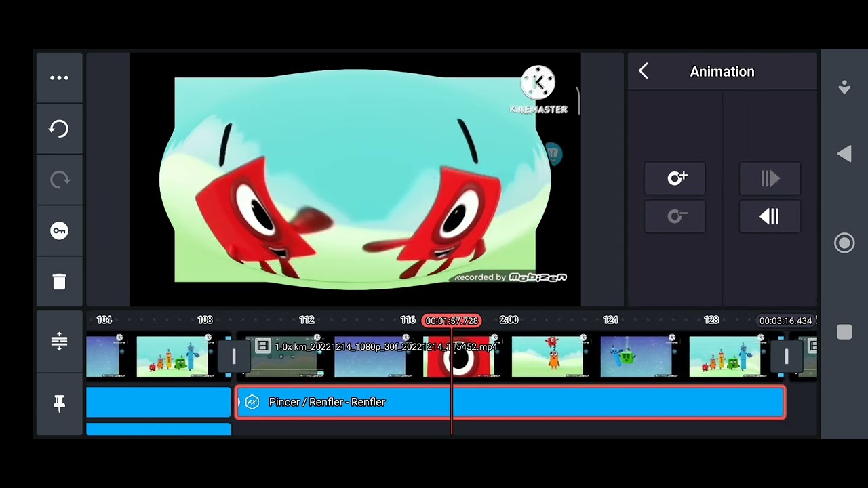The height and width of the screenshot is (488, 868).
Task: Add a keyframe with plus key button
Action: (675, 178)
